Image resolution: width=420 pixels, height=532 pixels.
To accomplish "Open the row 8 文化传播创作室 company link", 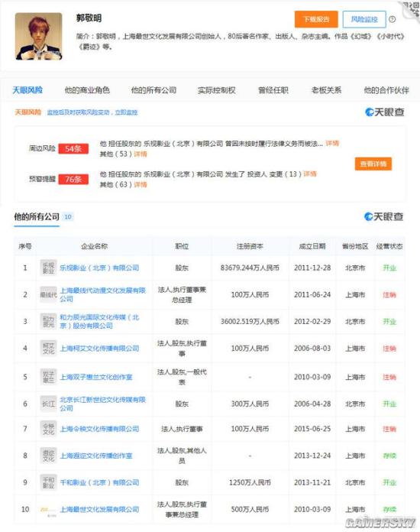I will [96, 456].
